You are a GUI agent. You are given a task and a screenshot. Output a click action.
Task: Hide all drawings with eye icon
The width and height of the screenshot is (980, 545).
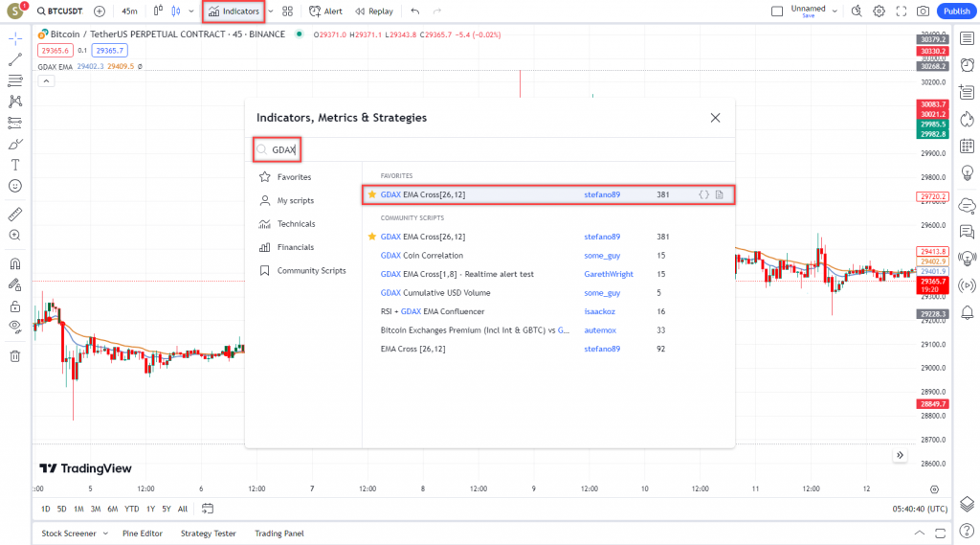(x=15, y=327)
